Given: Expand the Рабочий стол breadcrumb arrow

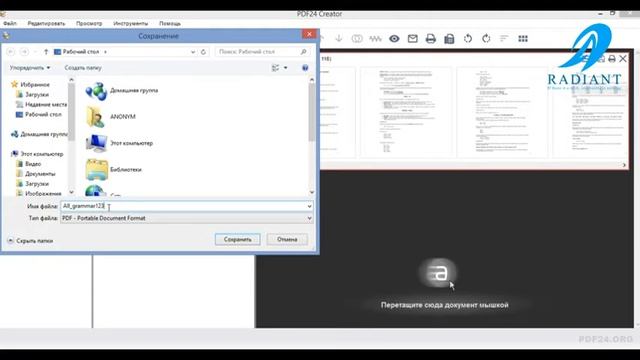Looking at the screenshot, I should pyautogui.click(x=105, y=52).
